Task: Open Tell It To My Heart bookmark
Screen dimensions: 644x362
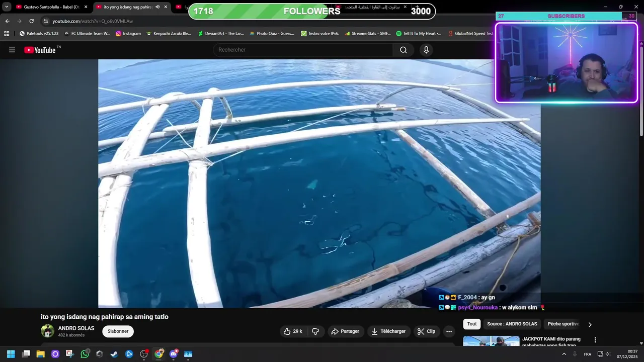Action: click(x=419, y=34)
